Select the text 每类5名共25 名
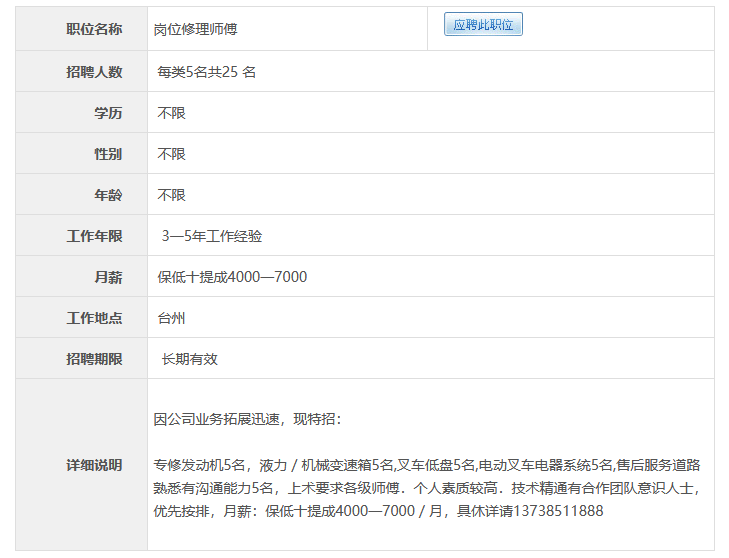This screenshot has height=558, width=729. click(x=207, y=72)
